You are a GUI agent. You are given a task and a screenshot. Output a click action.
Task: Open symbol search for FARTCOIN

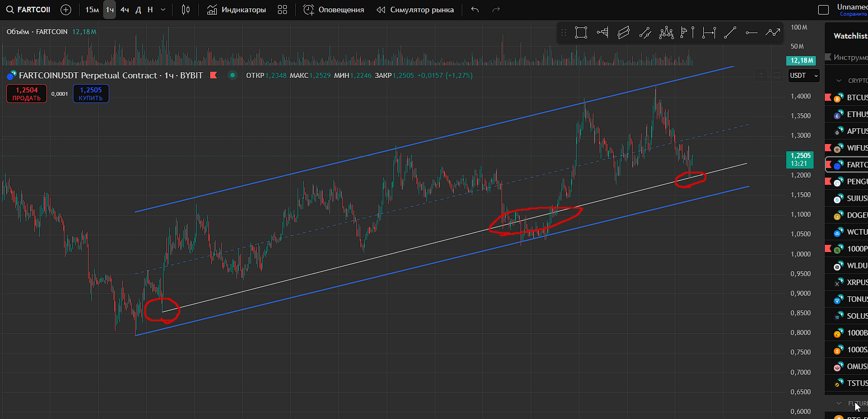click(27, 10)
